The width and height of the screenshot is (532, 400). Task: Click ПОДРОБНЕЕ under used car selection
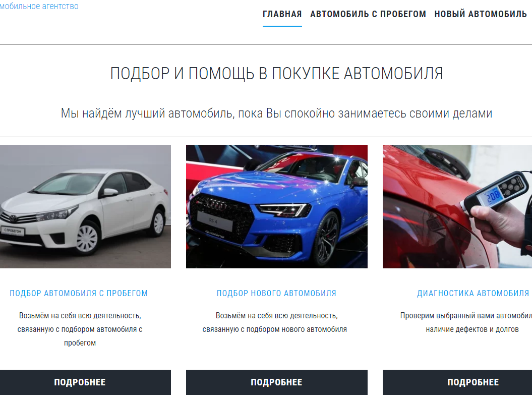click(x=80, y=382)
